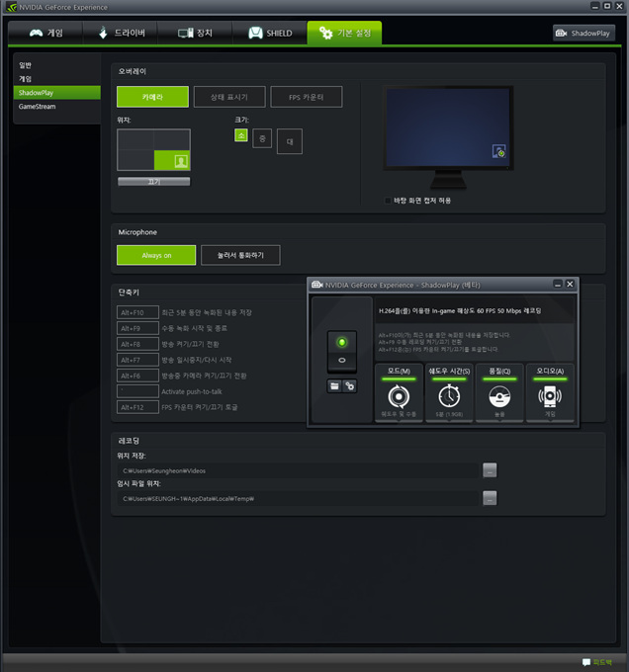Open the ShadowPlay recordings folder icon
Viewport: 629px width, 672px height.
(334, 385)
